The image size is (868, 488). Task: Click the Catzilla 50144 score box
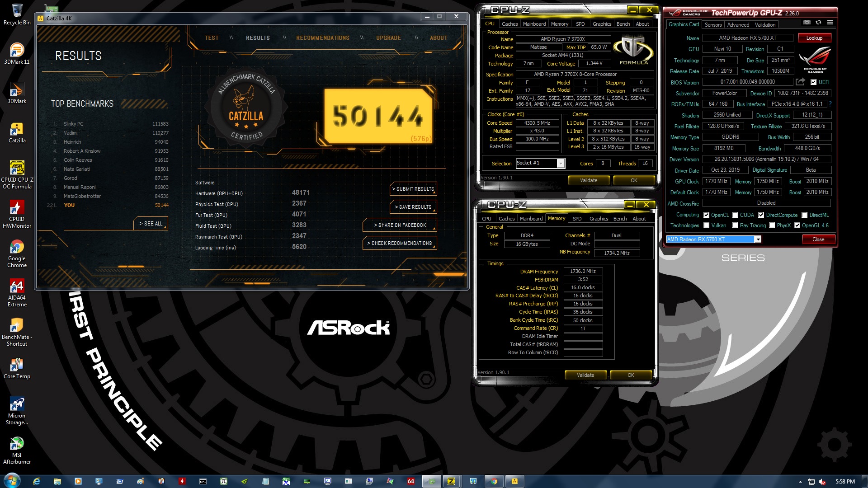pyautogui.click(x=378, y=117)
